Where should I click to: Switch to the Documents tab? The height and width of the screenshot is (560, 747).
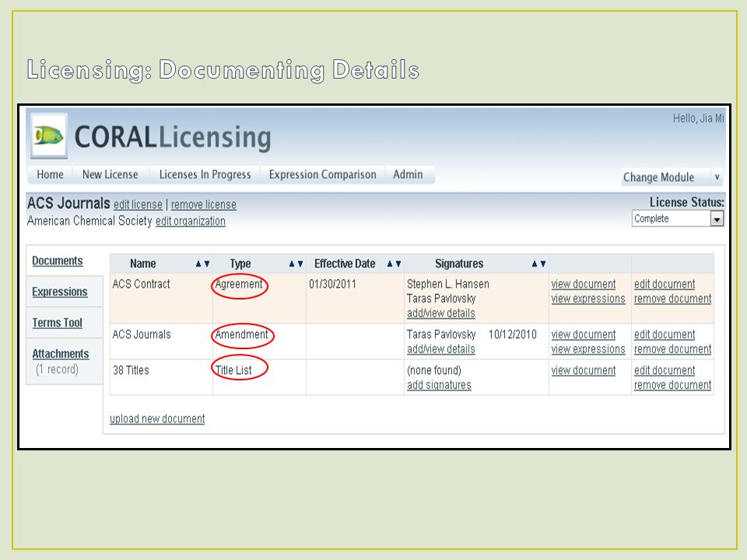click(x=57, y=261)
